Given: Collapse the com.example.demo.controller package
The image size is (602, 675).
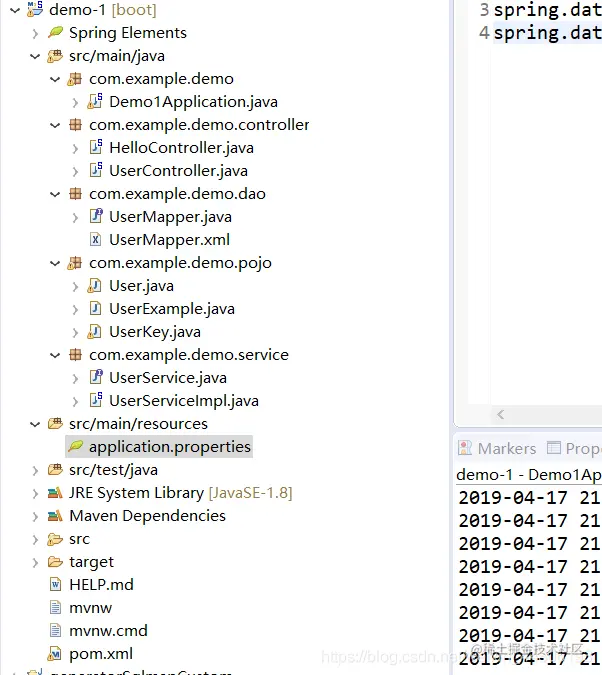Looking at the screenshot, I should (x=55, y=125).
